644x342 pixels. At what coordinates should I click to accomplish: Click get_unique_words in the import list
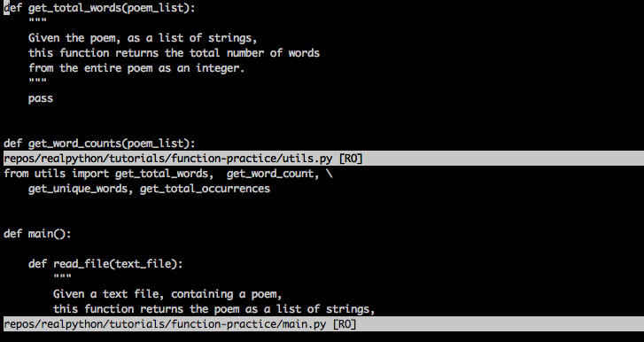pos(78,190)
